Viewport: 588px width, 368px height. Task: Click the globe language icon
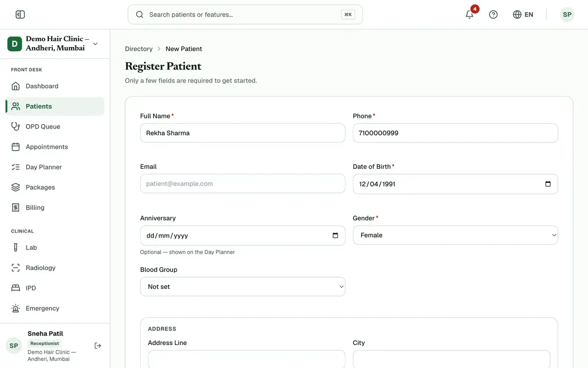[517, 15]
